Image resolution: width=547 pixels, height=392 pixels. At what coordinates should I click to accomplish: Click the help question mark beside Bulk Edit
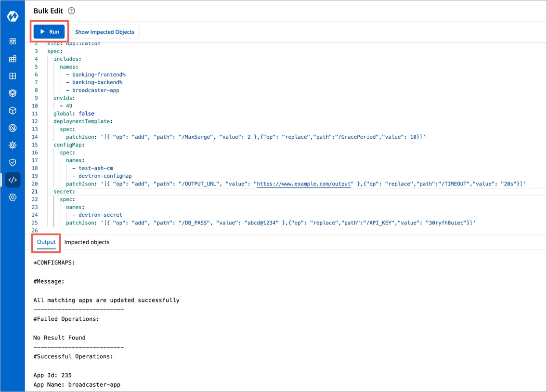(x=72, y=11)
